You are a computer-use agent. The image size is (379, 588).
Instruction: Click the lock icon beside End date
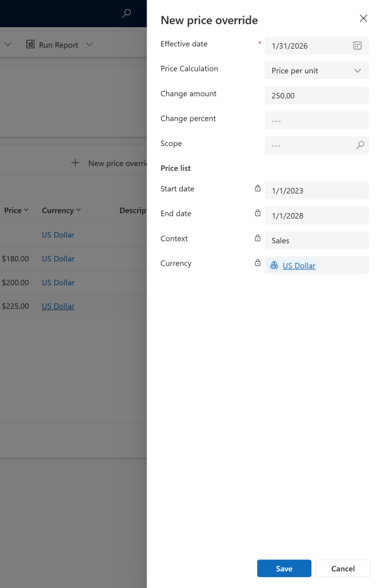point(258,213)
